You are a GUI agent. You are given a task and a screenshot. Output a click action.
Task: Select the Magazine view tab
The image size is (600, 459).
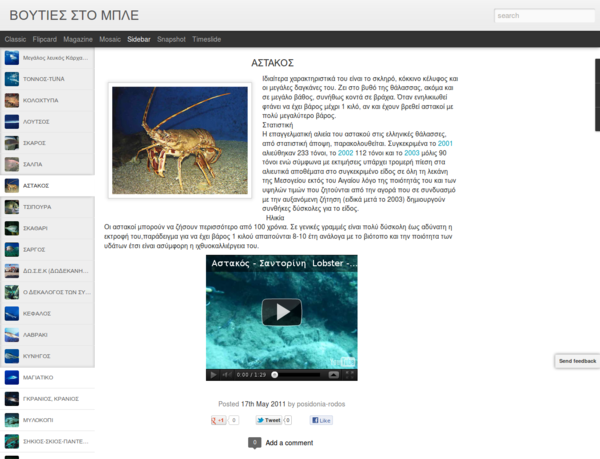pos(78,38)
